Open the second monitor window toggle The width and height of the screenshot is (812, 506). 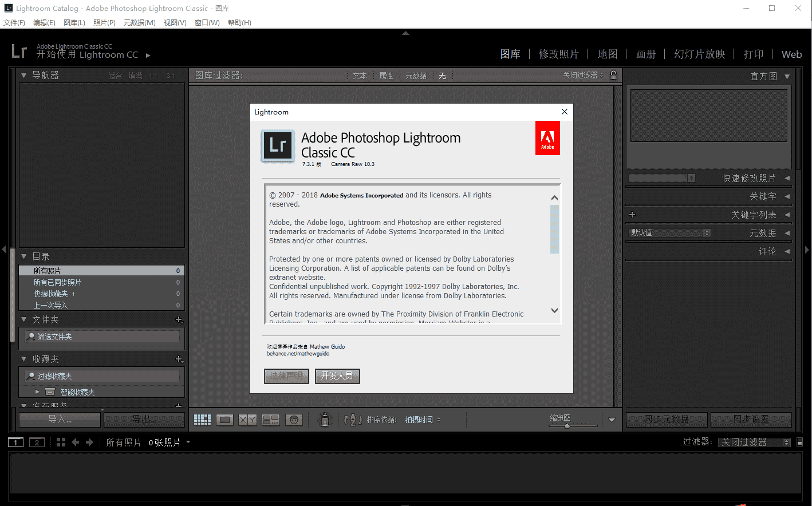(x=36, y=442)
